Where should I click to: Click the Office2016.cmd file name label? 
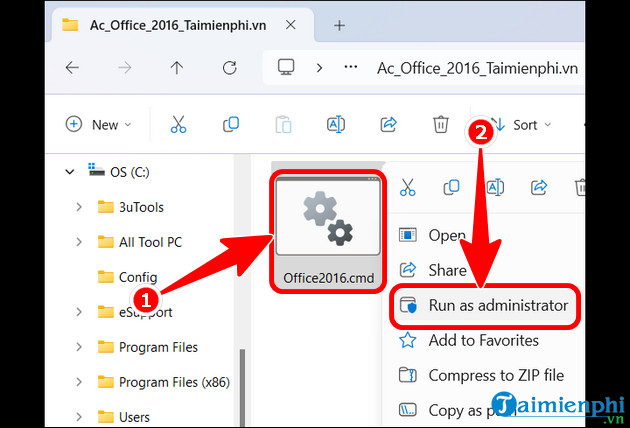329,278
